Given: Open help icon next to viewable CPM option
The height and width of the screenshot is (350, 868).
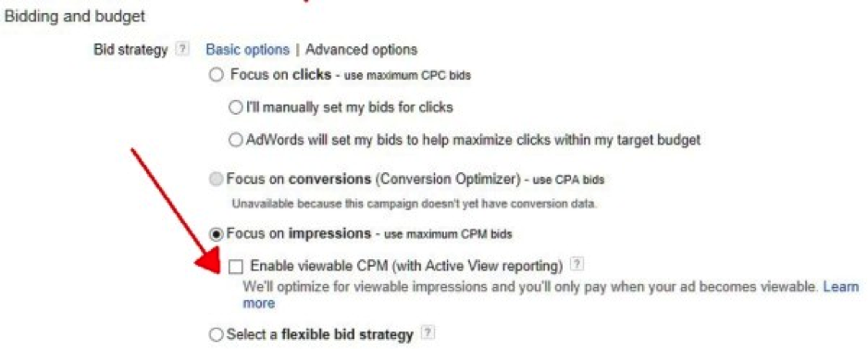Looking at the screenshot, I should 577,266.
